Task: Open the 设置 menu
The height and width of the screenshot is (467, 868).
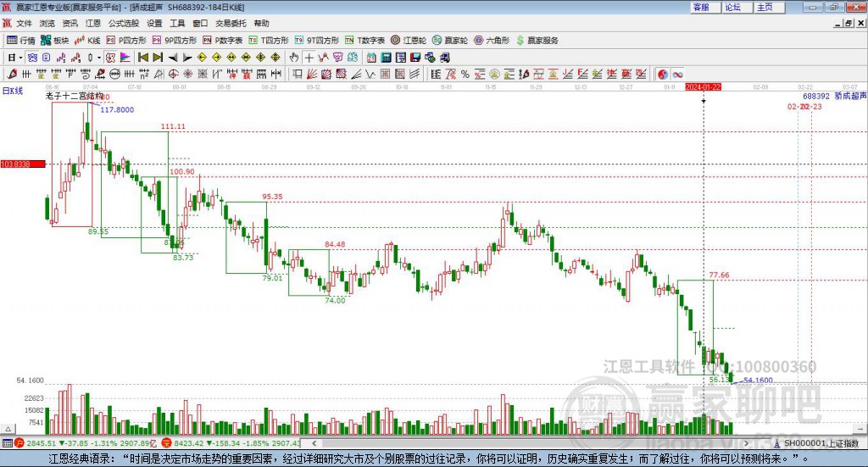Action: tap(154, 23)
